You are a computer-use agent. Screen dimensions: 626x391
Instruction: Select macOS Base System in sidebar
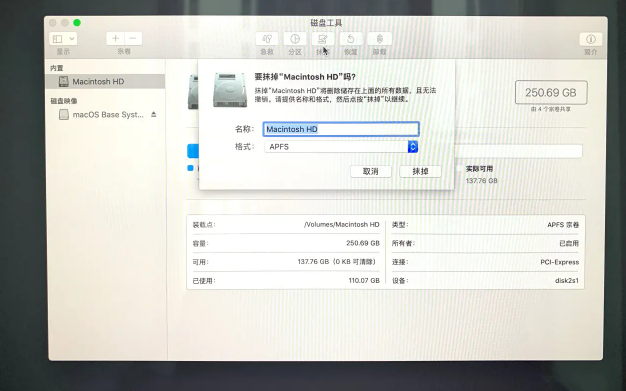pos(105,115)
